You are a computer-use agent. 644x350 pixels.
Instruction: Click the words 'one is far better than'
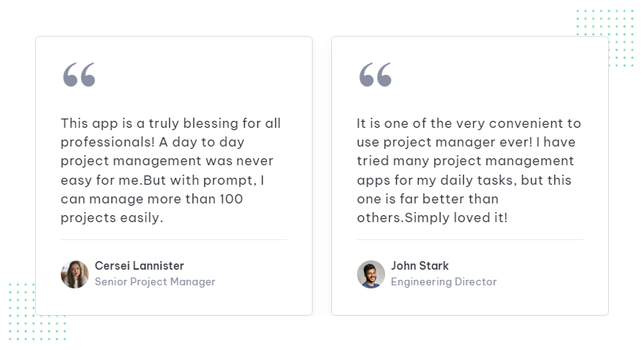click(x=427, y=199)
